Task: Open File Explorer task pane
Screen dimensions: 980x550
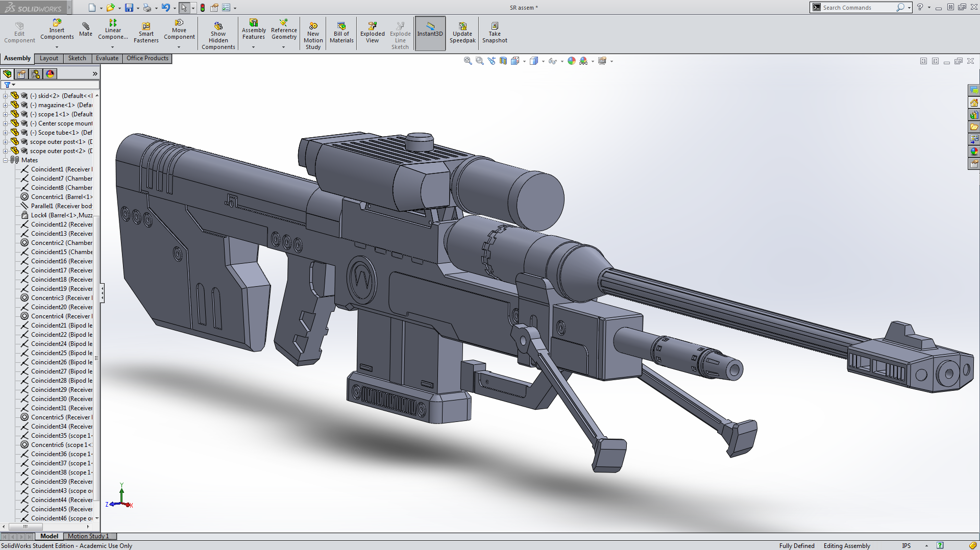Action: tap(974, 127)
